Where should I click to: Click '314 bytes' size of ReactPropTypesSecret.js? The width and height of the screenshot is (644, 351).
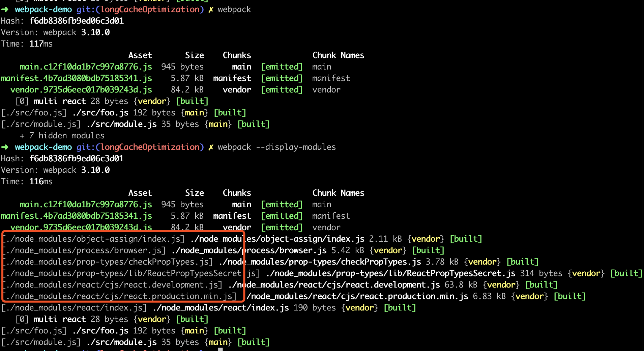tap(541, 273)
